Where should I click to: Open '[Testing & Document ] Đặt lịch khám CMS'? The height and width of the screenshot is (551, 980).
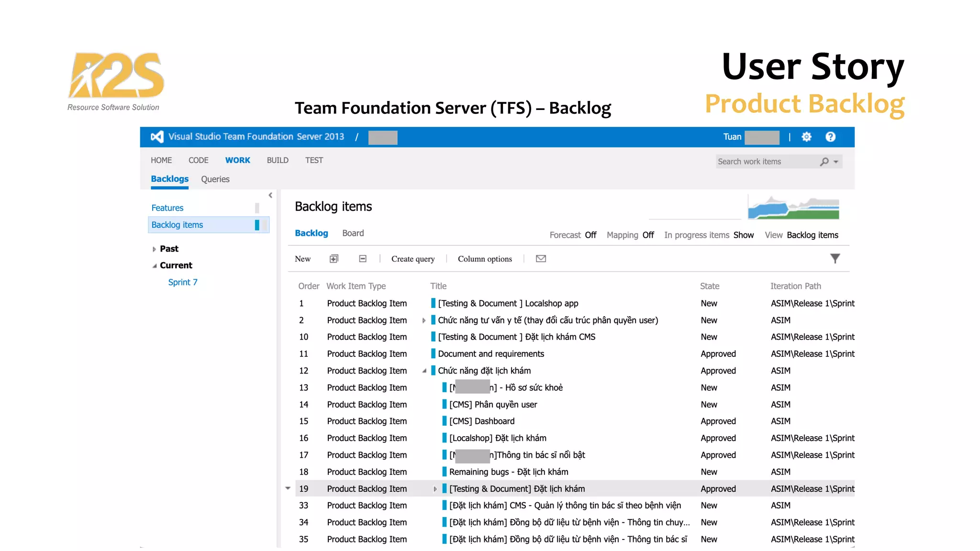click(517, 337)
